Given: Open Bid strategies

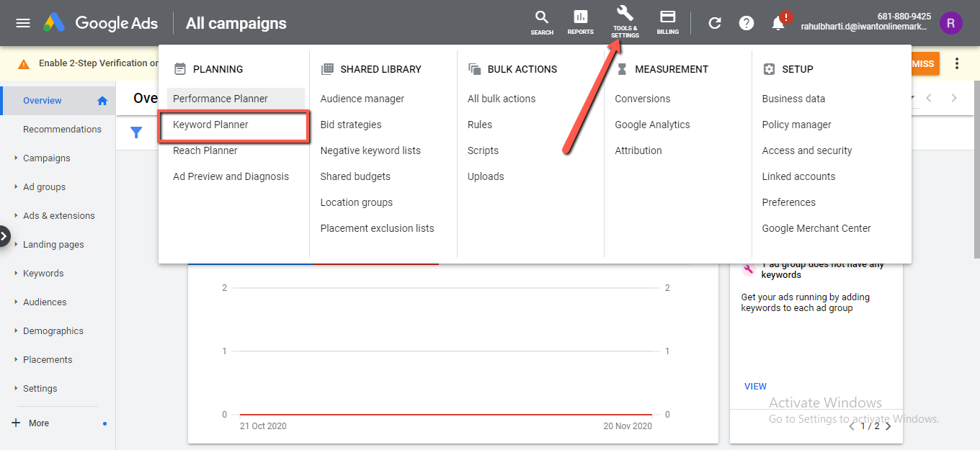Looking at the screenshot, I should coord(351,125).
